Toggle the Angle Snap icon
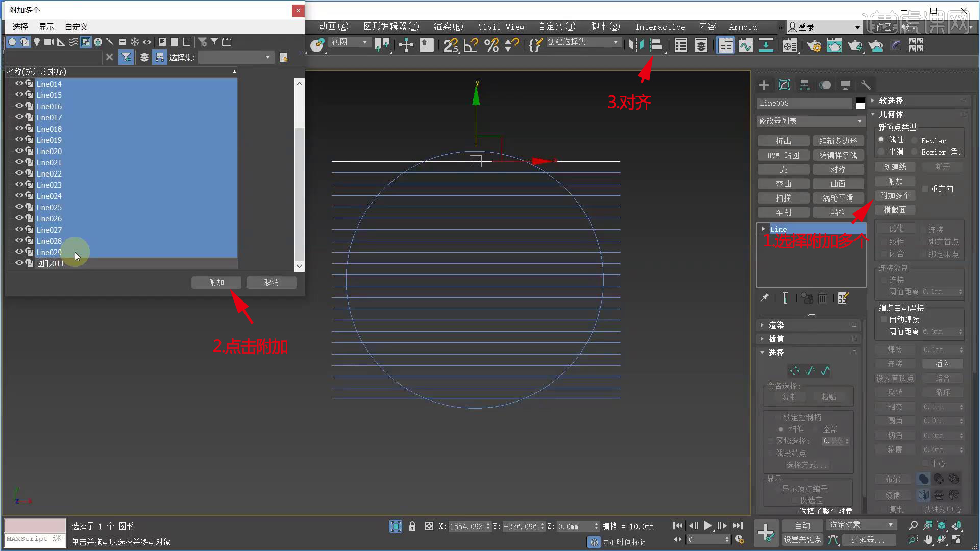Screen dimensions: 980x551 (x=471, y=45)
